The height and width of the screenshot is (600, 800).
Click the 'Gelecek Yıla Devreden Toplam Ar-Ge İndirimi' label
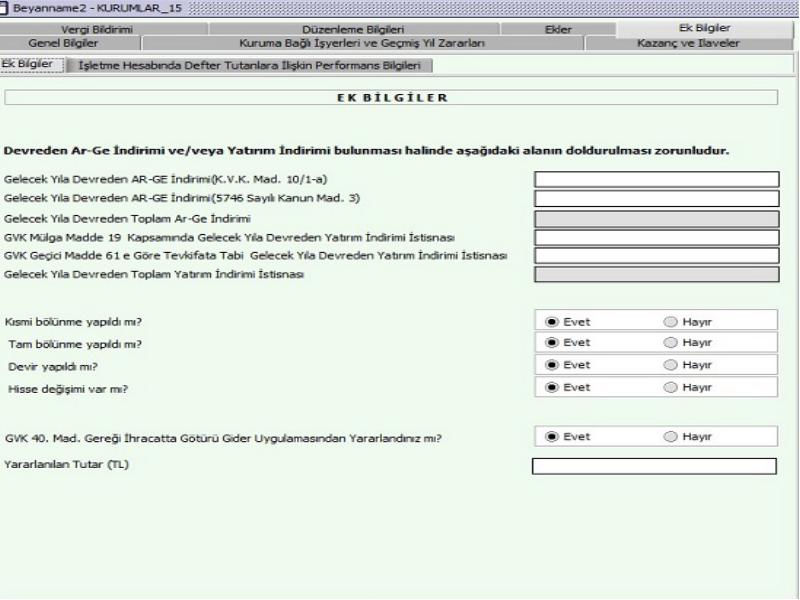pyautogui.click(x=127, y=219)
